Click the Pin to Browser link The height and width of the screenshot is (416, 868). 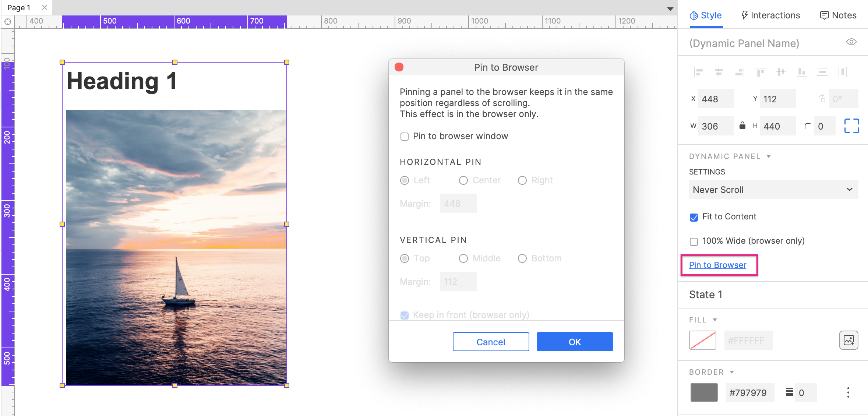(717, 265)
